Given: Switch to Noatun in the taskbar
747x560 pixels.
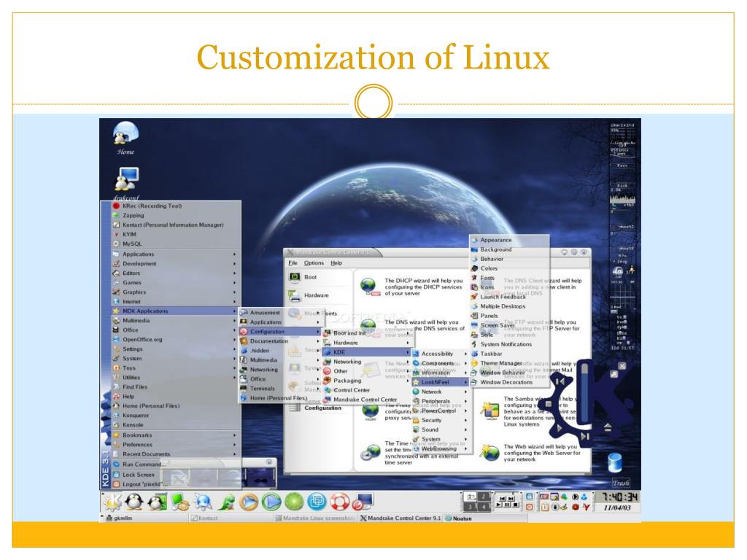Looking at the screenshot, I should pyautogui.click(x=485, y=518).
